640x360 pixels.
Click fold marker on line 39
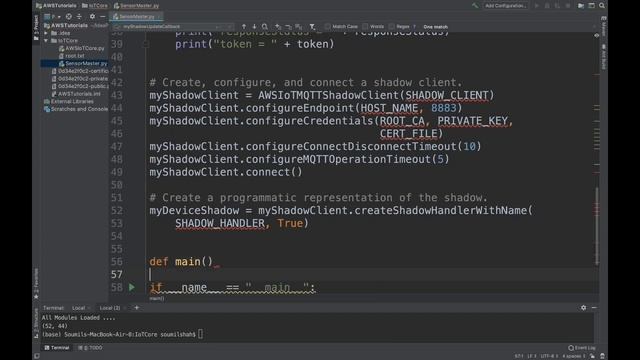(146, 44)
